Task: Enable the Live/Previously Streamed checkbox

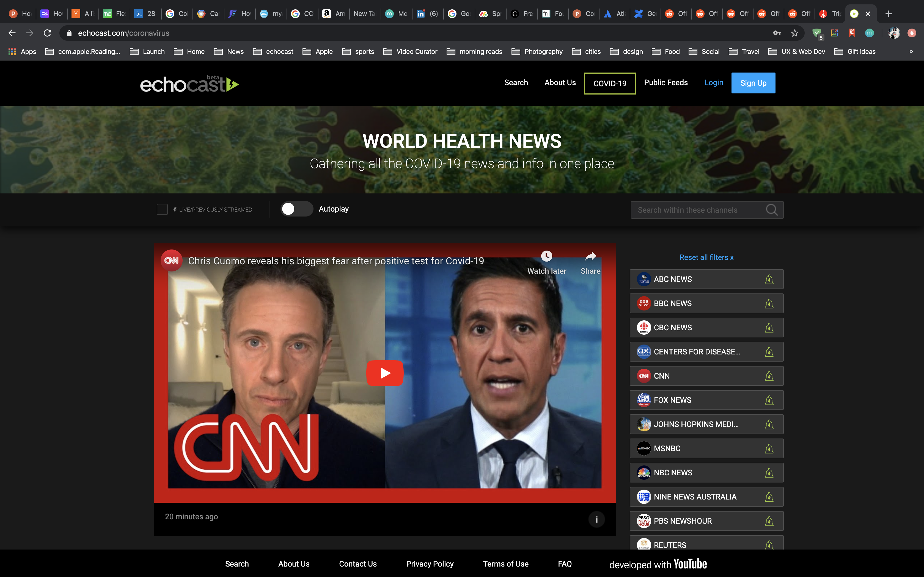Action: [162, 209]
